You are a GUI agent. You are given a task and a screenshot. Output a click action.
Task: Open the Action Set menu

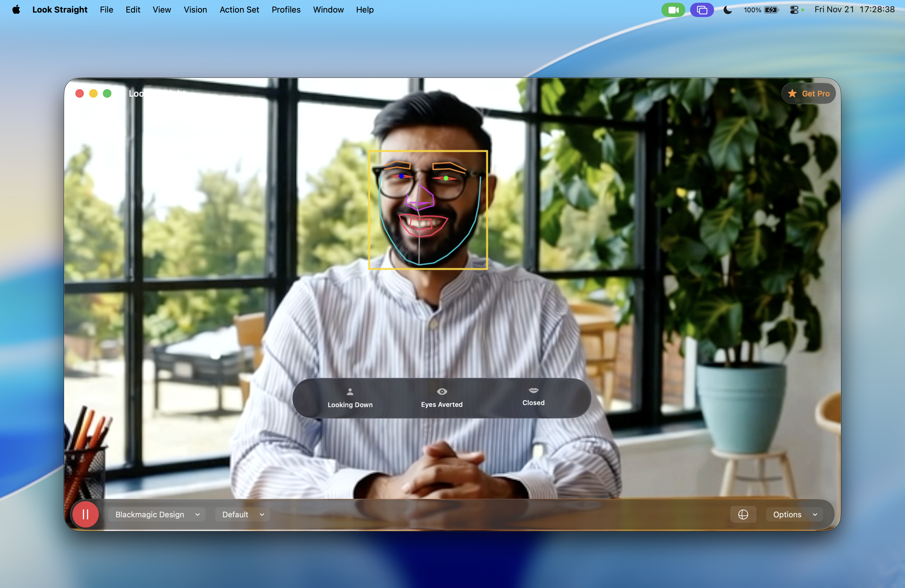[239, 10]
